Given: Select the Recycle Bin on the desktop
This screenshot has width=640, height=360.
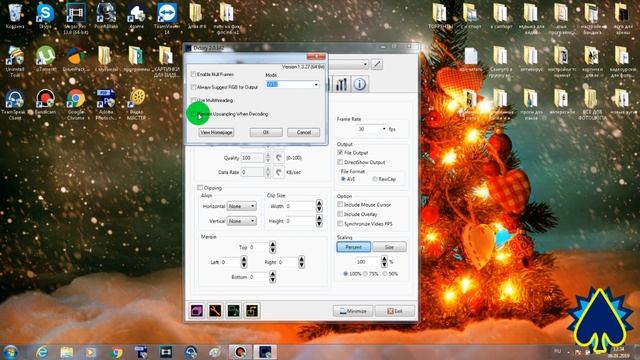Looking at the screenshot, I should (x=15, y=16).
